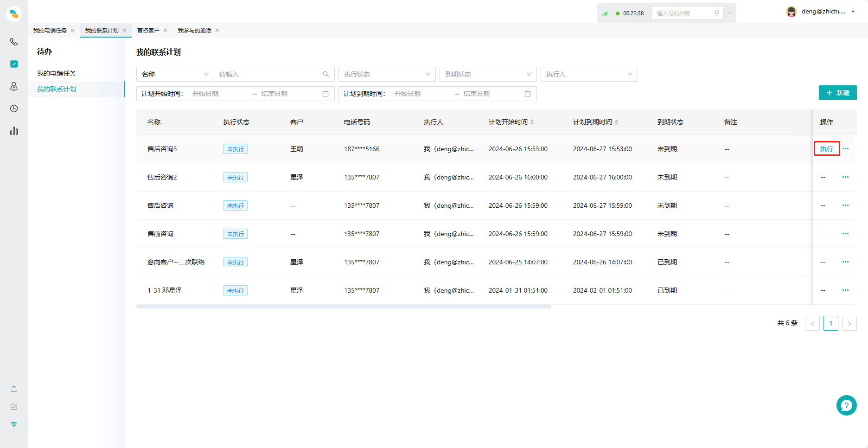Open the 执行人 filter dropdown

click(589, 74)
